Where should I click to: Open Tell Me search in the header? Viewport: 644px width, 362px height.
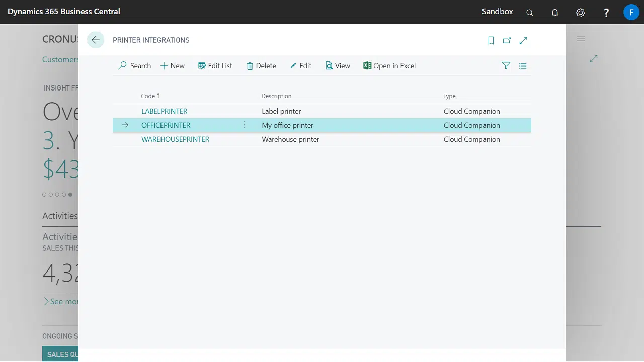click(x=529, y=12)
